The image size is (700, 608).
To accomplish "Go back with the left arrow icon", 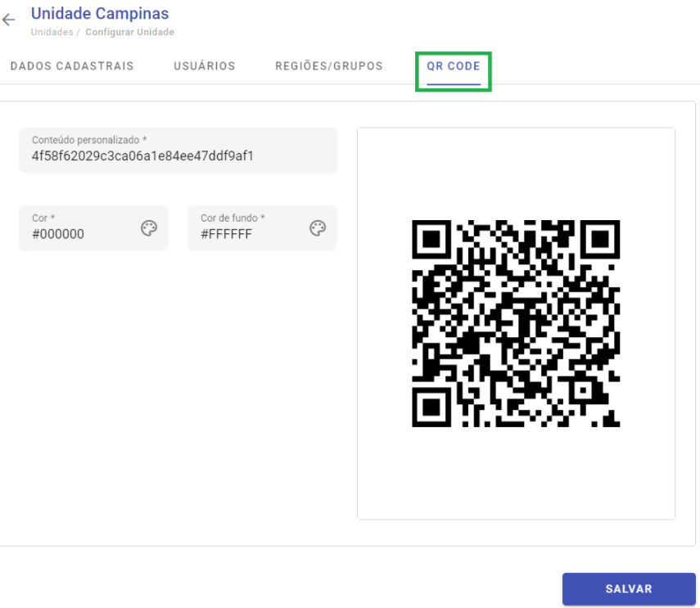I will click(x=8, y=20).
